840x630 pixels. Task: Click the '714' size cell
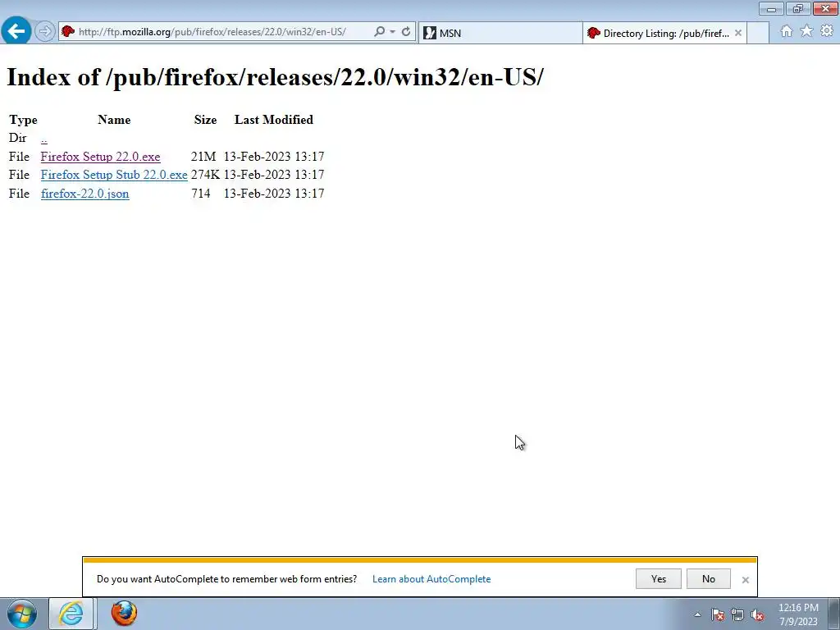[201, 194]
